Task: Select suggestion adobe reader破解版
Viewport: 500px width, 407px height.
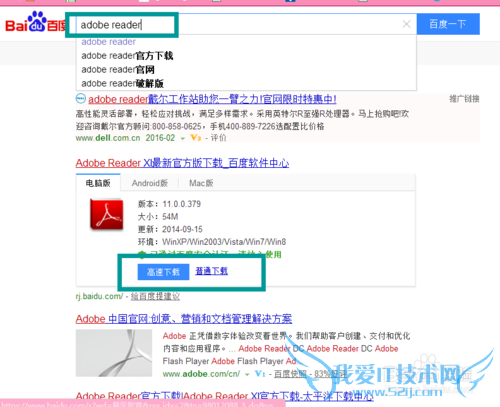Action: 122,83
